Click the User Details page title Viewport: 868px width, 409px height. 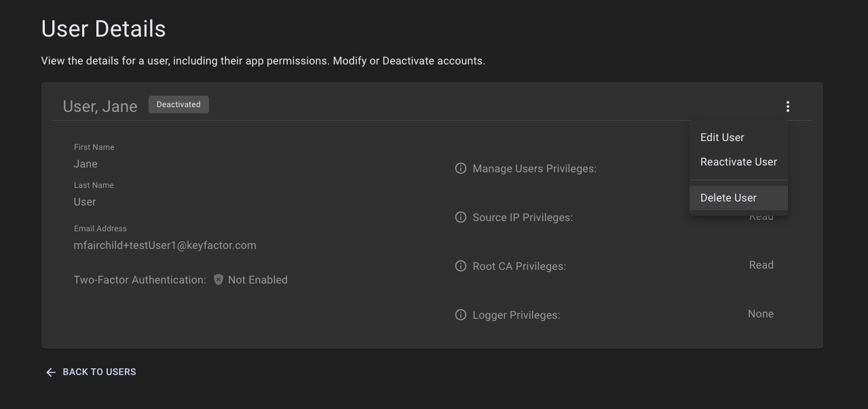click(103, 28)
